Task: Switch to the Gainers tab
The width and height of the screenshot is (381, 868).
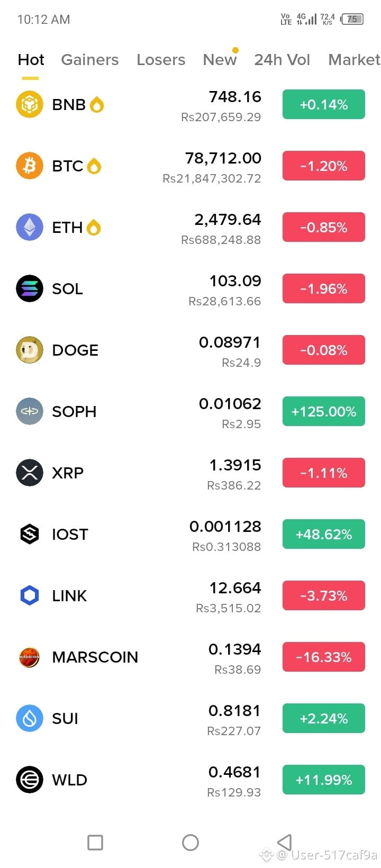Action: [90, 60]
